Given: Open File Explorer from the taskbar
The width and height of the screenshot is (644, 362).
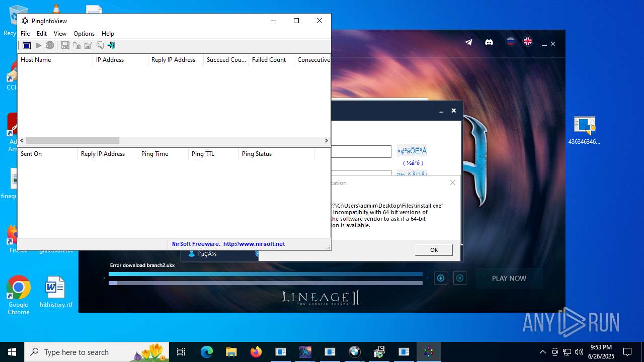Looking at the screenshot, I should coord(231,352).
